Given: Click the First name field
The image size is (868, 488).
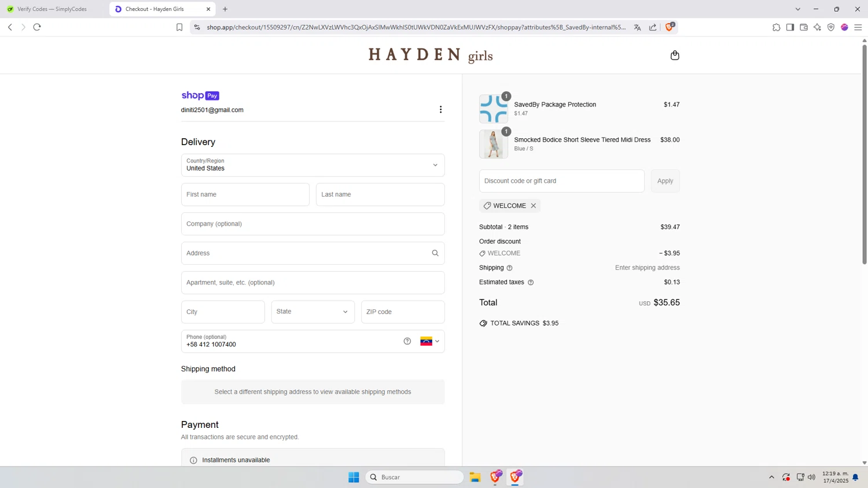Looking at the screenshot, I should point(245,195).
